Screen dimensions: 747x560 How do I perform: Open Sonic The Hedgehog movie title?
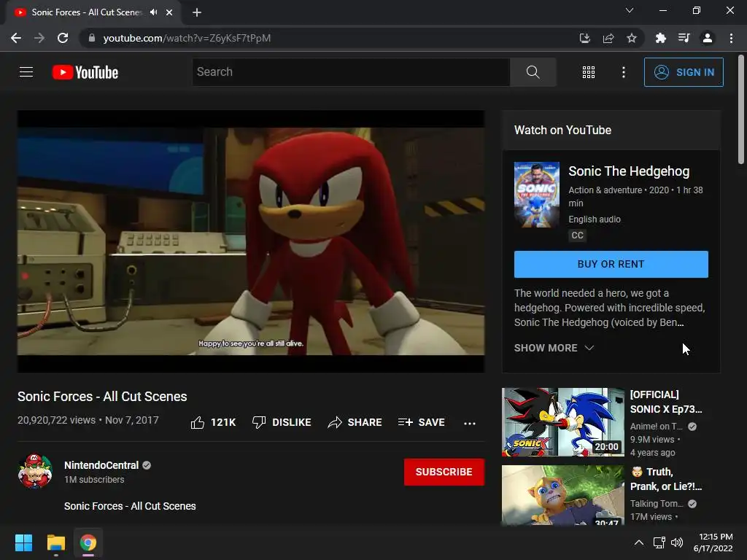coord(629,171)
